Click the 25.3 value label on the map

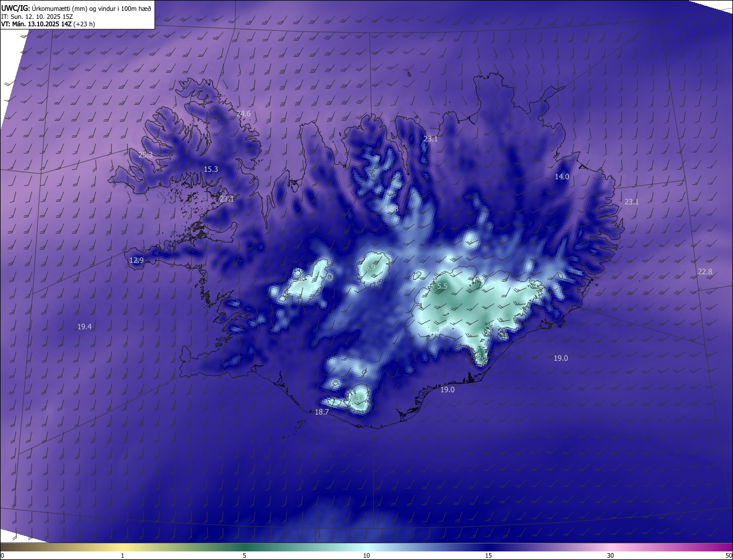tap(145, 155)
